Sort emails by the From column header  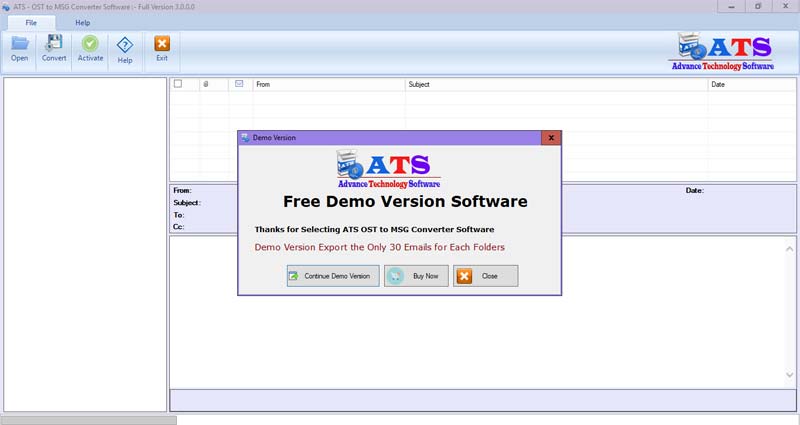tap(329, 84)
